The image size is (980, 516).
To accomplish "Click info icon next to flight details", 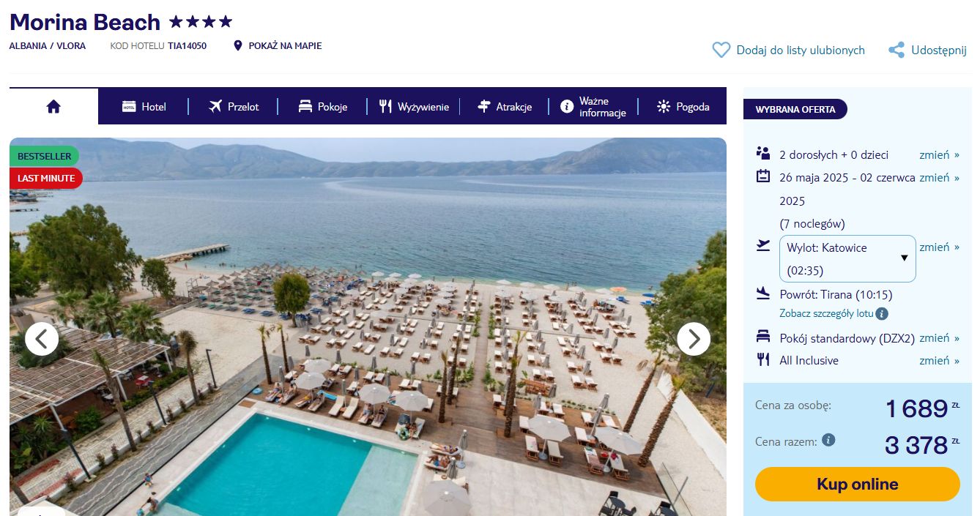I will 882,314.
